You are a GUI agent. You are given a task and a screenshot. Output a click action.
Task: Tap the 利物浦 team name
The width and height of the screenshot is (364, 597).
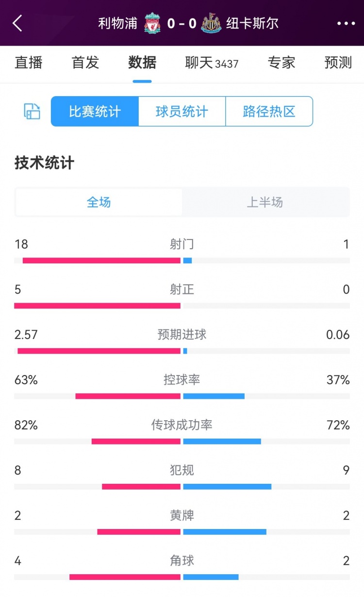pyautogui.click(x=118, y=23)
